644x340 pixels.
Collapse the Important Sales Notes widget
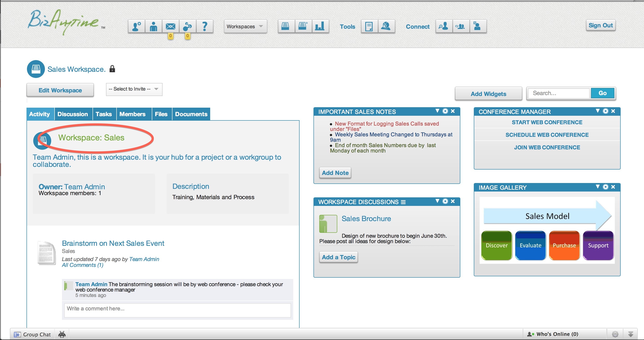437,111
